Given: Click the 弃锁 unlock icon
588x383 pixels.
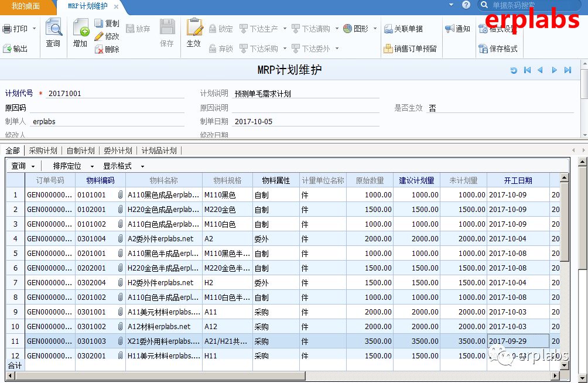Looking at the screenshot, I should [x=213, y=49].
